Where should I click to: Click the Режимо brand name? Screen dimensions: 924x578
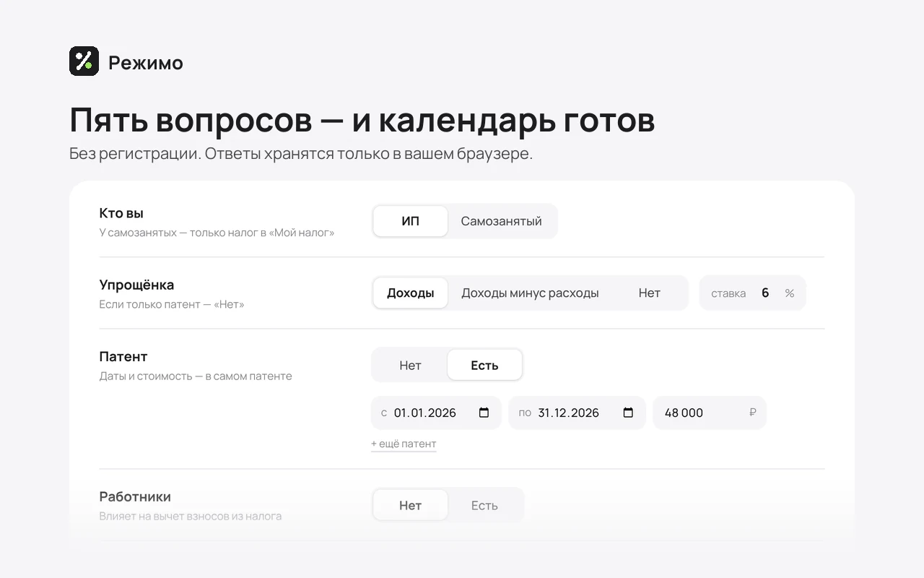[146, 63]
